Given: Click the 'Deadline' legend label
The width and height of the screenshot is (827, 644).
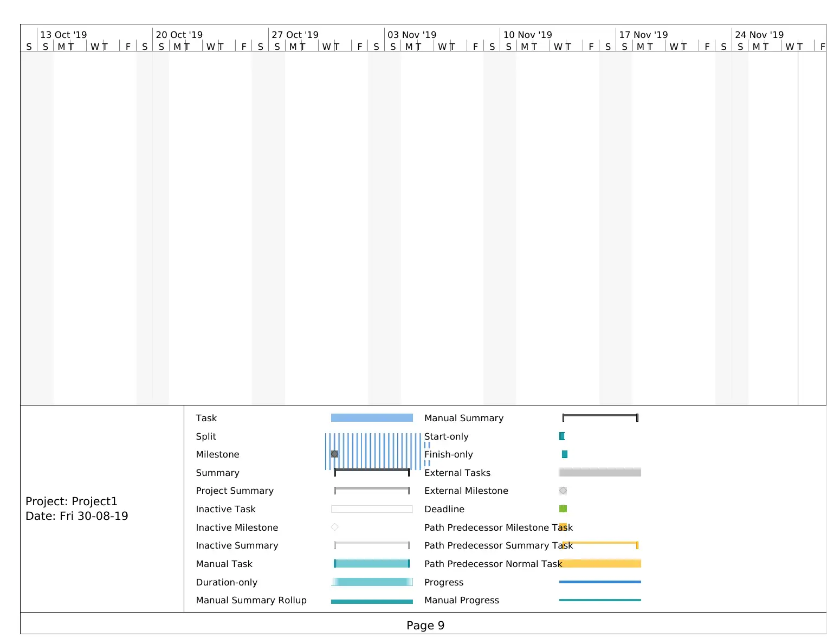Looking at the screenshot, I should coord(444,509).
